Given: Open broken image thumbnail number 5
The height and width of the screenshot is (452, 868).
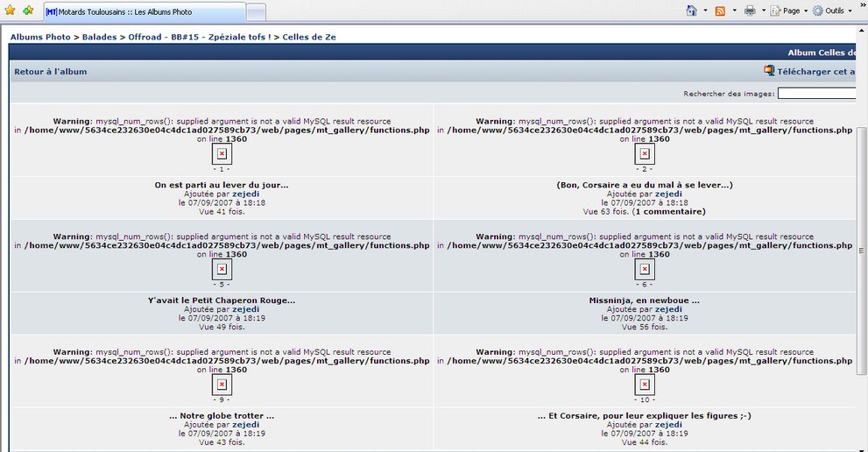Looking at the screenshot, I should pos(222,269).
